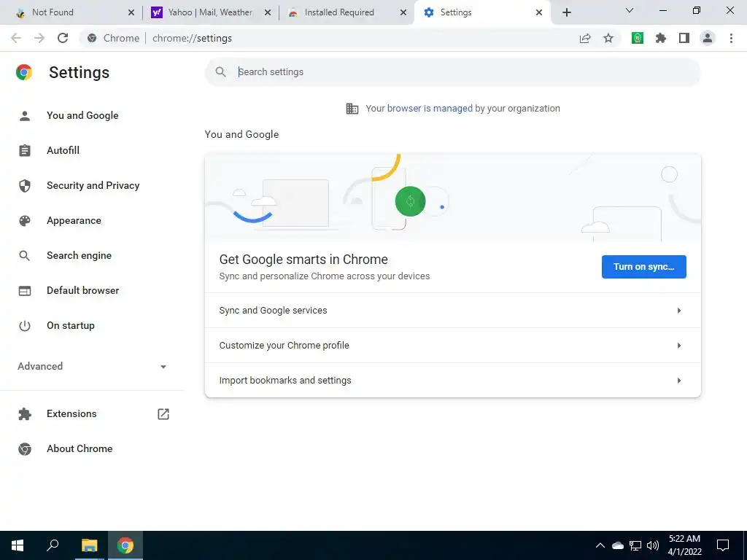Expand the Advanced section

tap(92, 366)
